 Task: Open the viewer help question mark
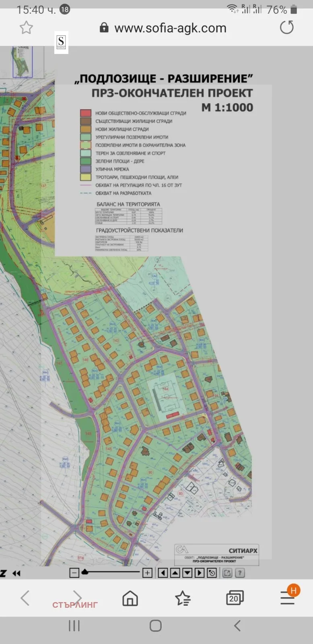[240, 573]
